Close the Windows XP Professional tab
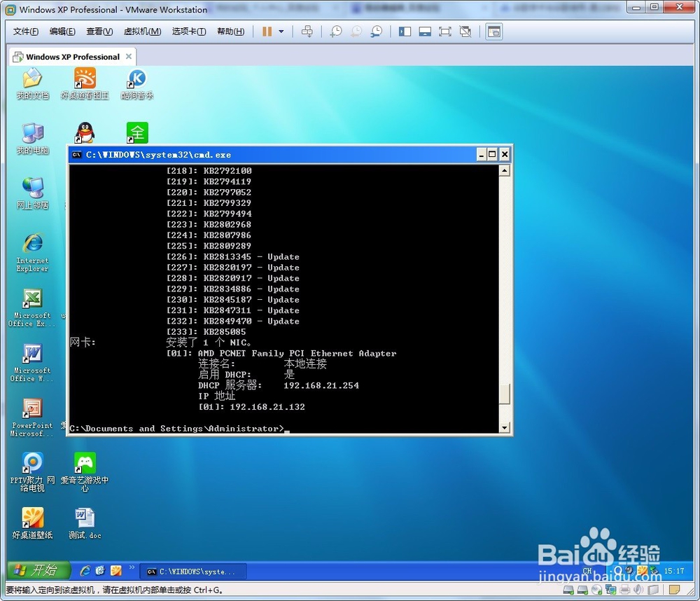700x601 pixels. tap(129, 56)
